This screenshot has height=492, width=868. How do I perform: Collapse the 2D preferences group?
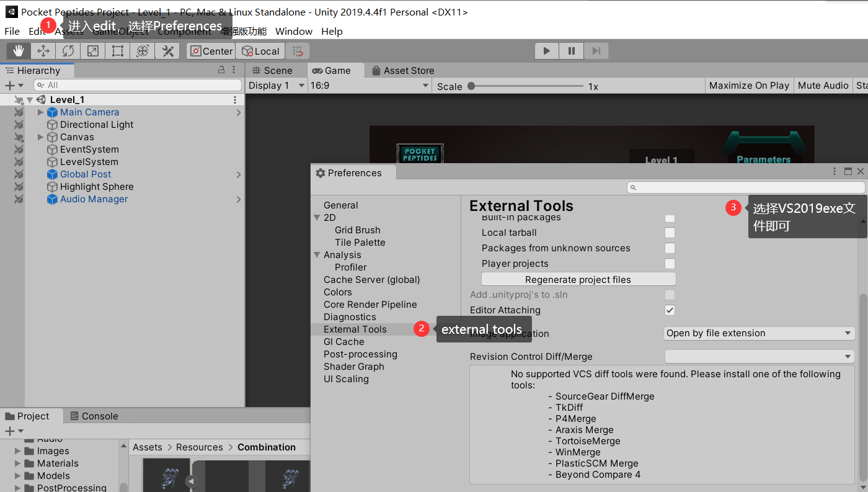coord(317,218)
